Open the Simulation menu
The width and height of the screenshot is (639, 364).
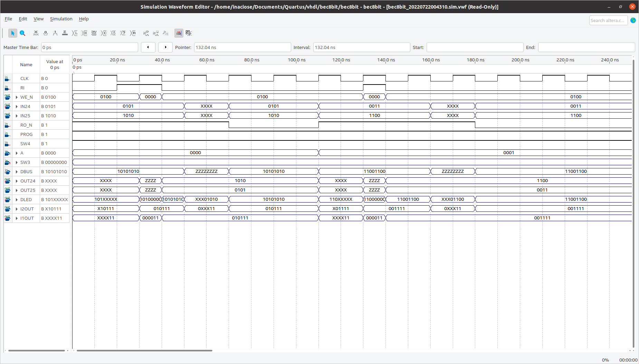click(61, 19)
